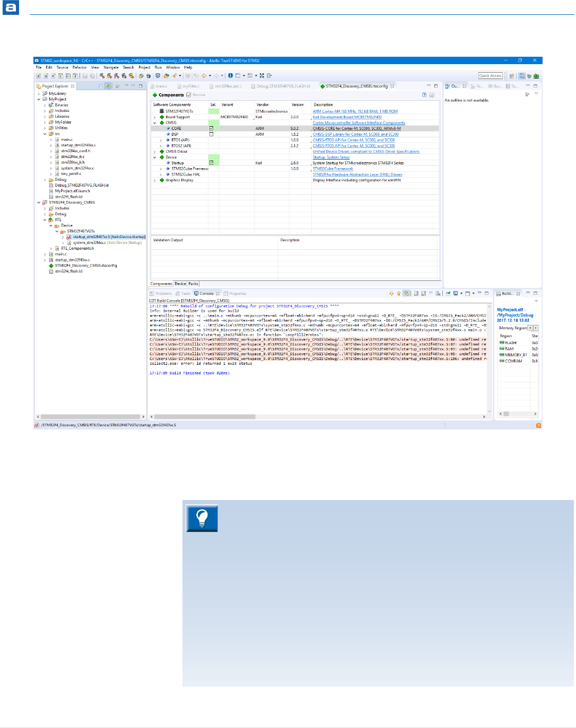Open the ARM Cortex-M4 168 MHz description link
The image size is (576, 728).
(x=355, y=111)
